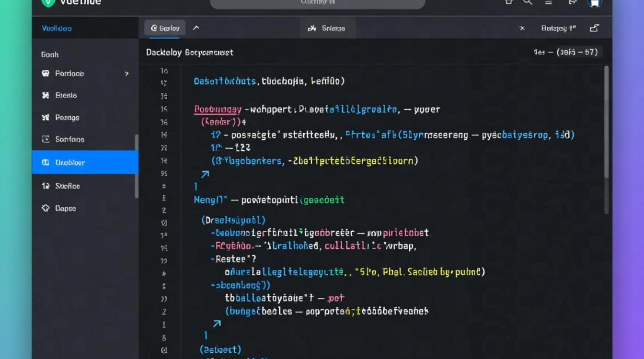Select the blue "Voolioas" sidebar header
This screenshot has width=644, height=359.
tap(57, 28)
